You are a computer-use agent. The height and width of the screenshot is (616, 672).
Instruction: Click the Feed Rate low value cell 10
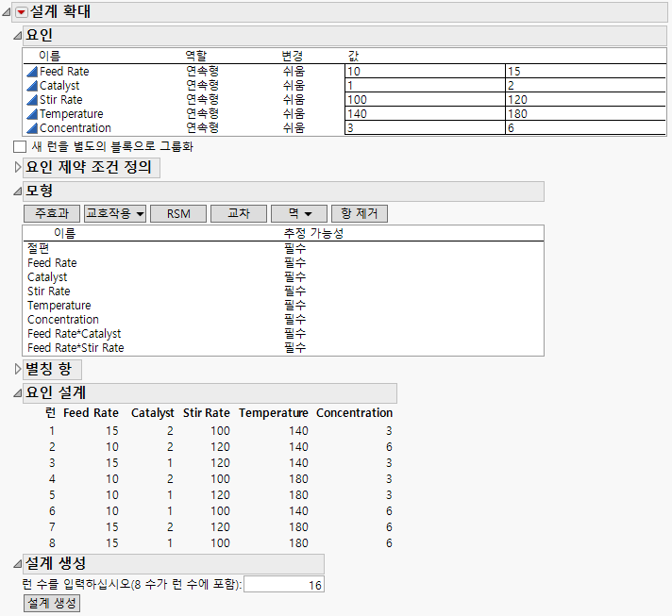tap(425, 71)
